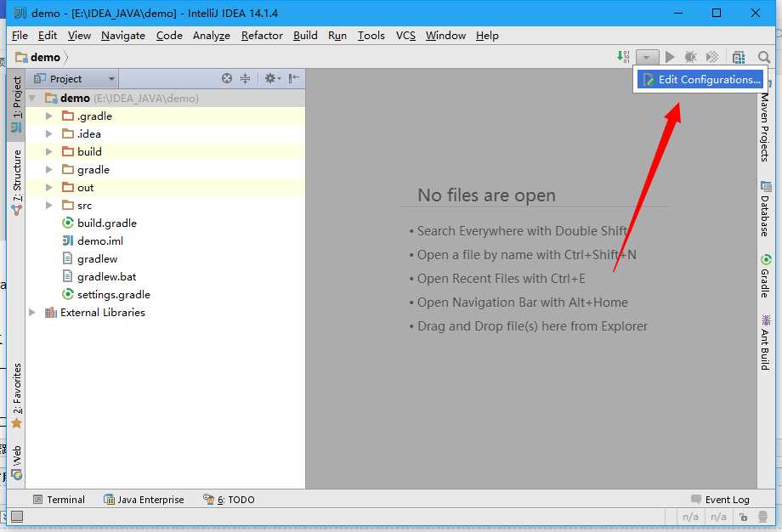Image resolution: width=782 pixels, height=532 pixels.
Task: Open the Java Enterprise tool window
Action: (144, 499)
